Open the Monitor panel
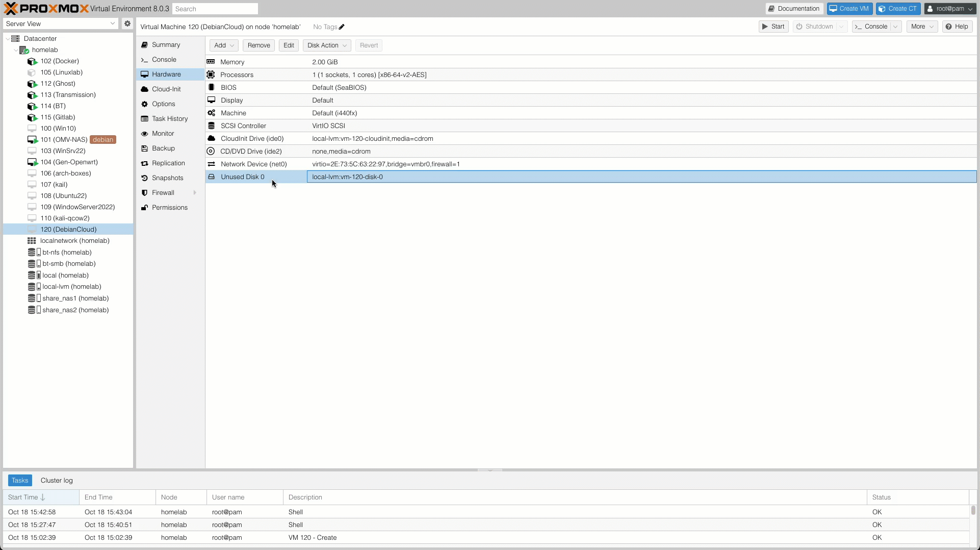 click(170, 134)
